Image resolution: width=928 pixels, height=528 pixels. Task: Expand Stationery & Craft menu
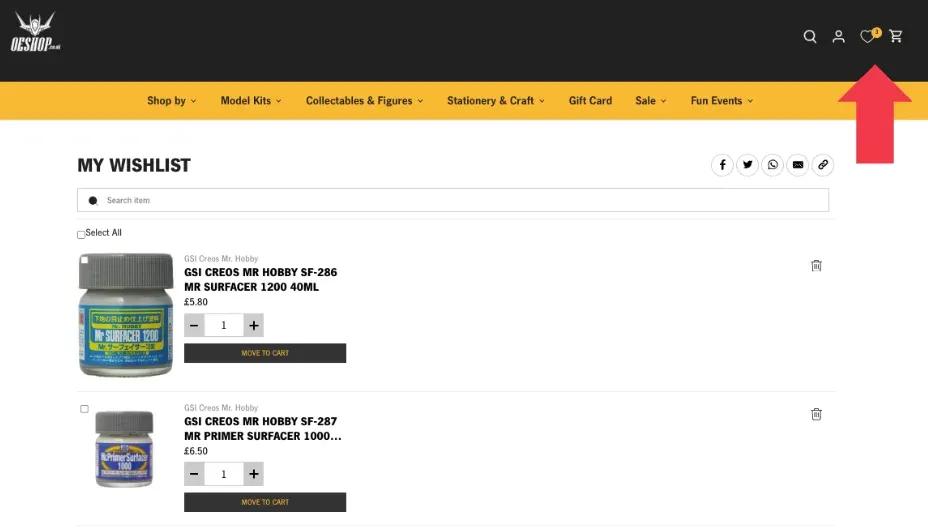(496, 101)
